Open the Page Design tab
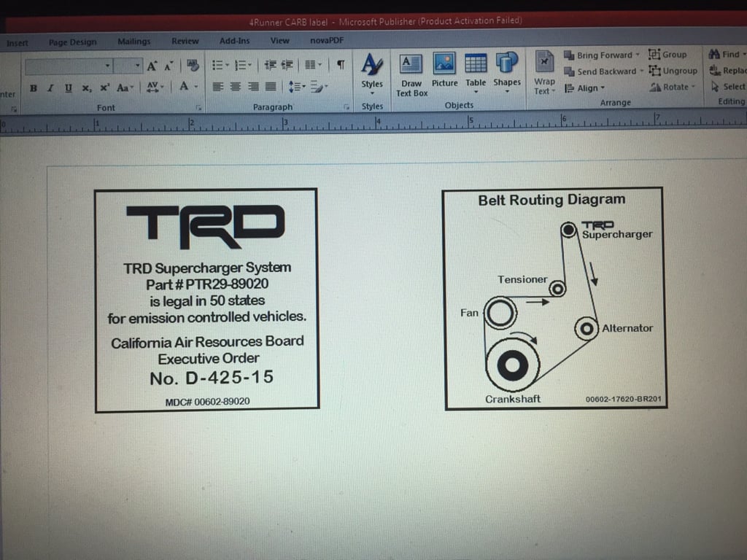The height and width of the screenshot is (560, 747). click(72, 42)
